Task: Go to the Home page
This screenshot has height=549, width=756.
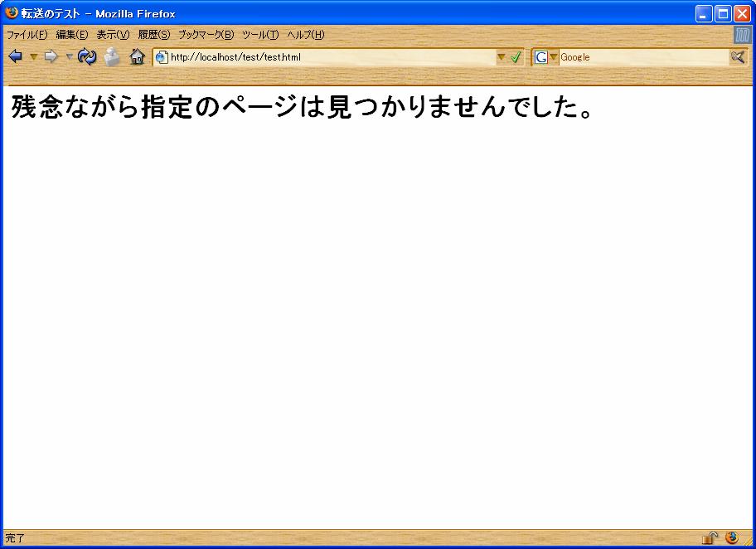Action: [x=138, y=56]
